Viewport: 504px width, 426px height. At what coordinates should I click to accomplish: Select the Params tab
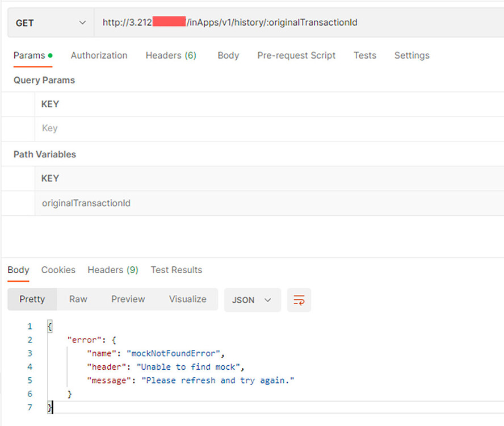[x=29, y=55]
